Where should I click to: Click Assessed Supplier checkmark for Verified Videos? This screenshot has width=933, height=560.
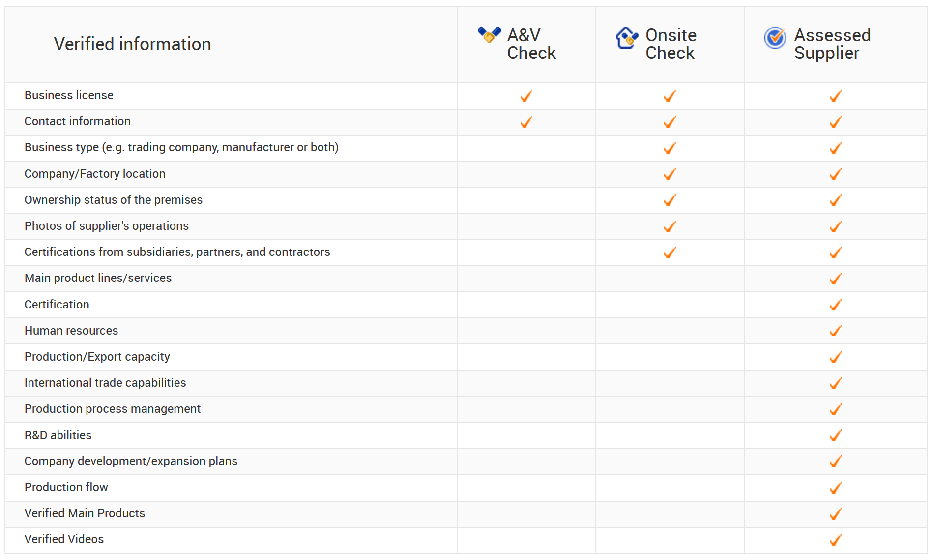point(835,540)
